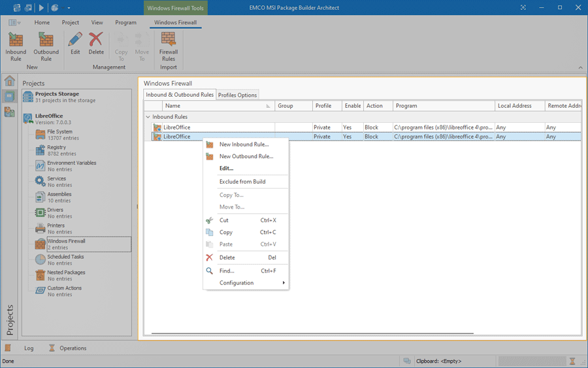Choose Exclude from Build menu entry
The image size is (588, 368).
pos(246,182)
